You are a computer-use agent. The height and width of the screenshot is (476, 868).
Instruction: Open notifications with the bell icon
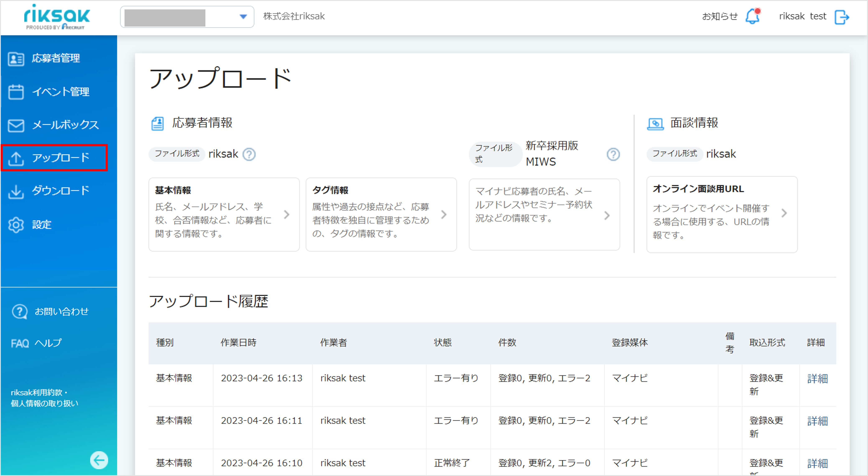click(x=752, y=16)
